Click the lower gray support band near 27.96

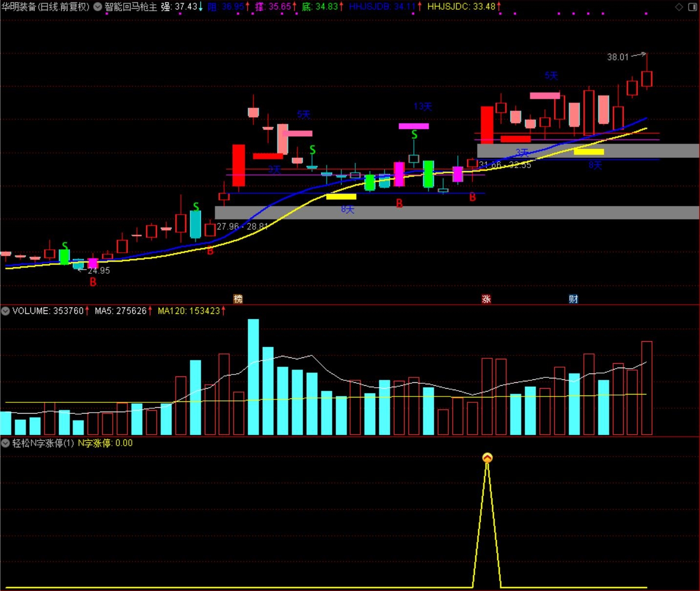(457, 213)
